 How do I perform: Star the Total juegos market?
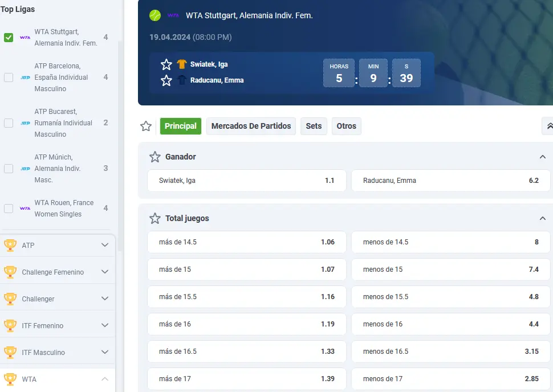tap(155, 218)
